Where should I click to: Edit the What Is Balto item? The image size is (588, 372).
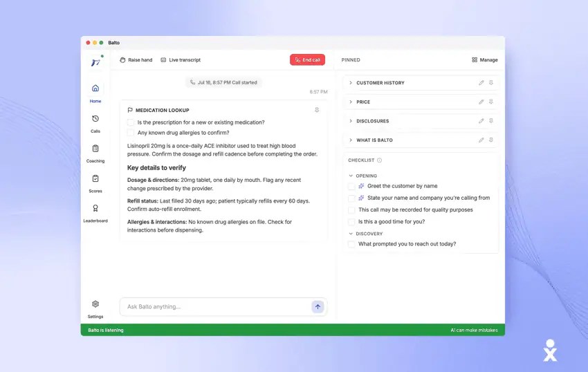coord(481,140)
